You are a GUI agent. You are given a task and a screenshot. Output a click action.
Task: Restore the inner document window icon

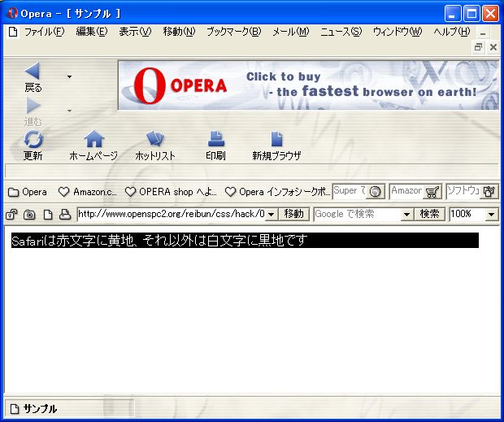(x=478, y=47)
